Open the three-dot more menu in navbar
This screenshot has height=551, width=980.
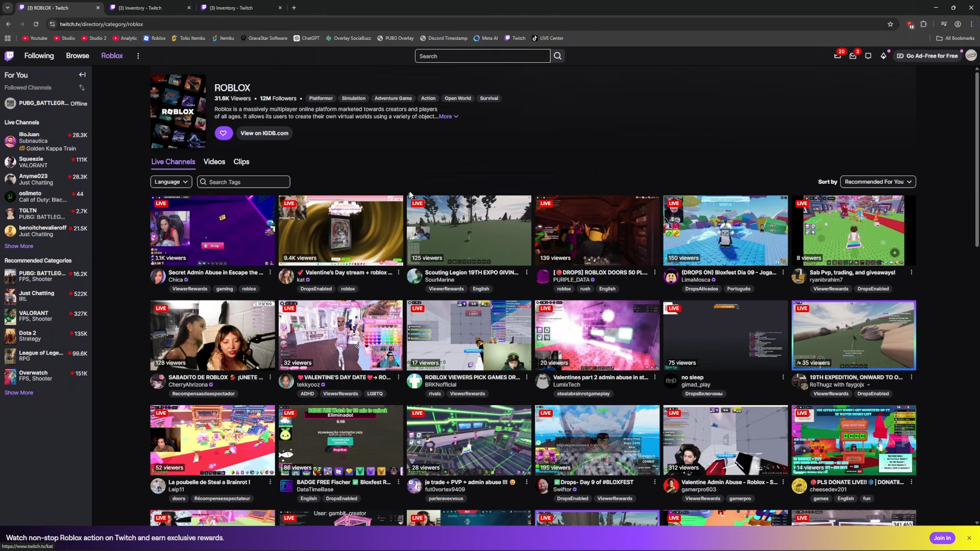[x=138, y=56]
